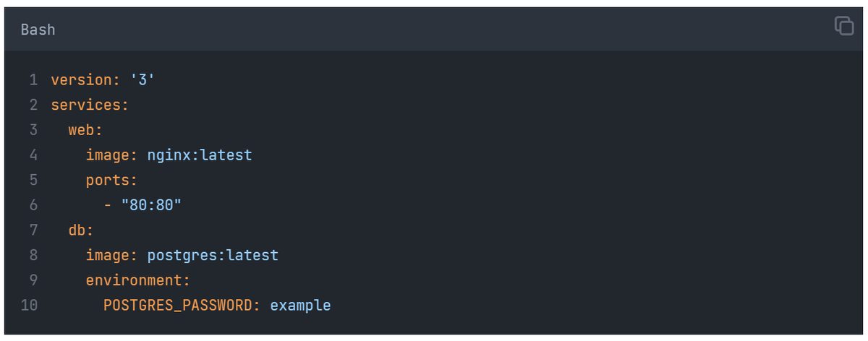
Task: Click POSTGRES_PASSWORD variable name
Action: click(x=182, y=305)
